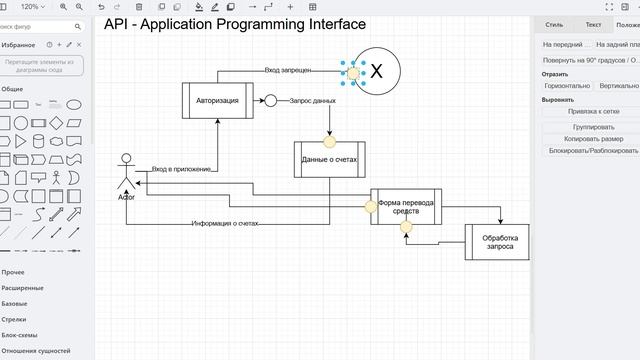Toggle shadow on selected shape
The image size is (640, 360).
tap(231, 7)
